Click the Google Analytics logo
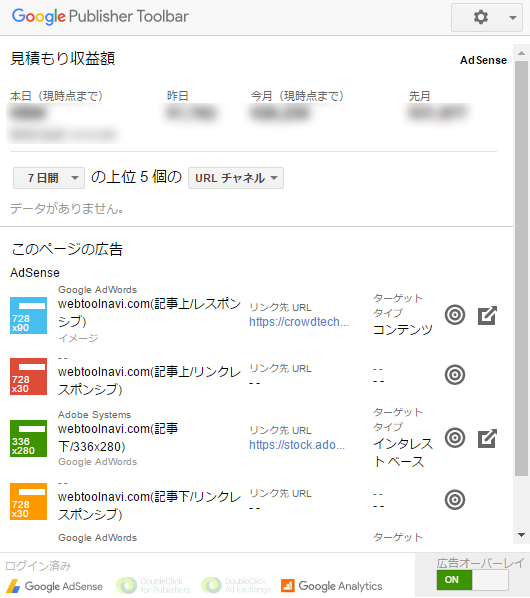530x598 pixels. [331, 586]
